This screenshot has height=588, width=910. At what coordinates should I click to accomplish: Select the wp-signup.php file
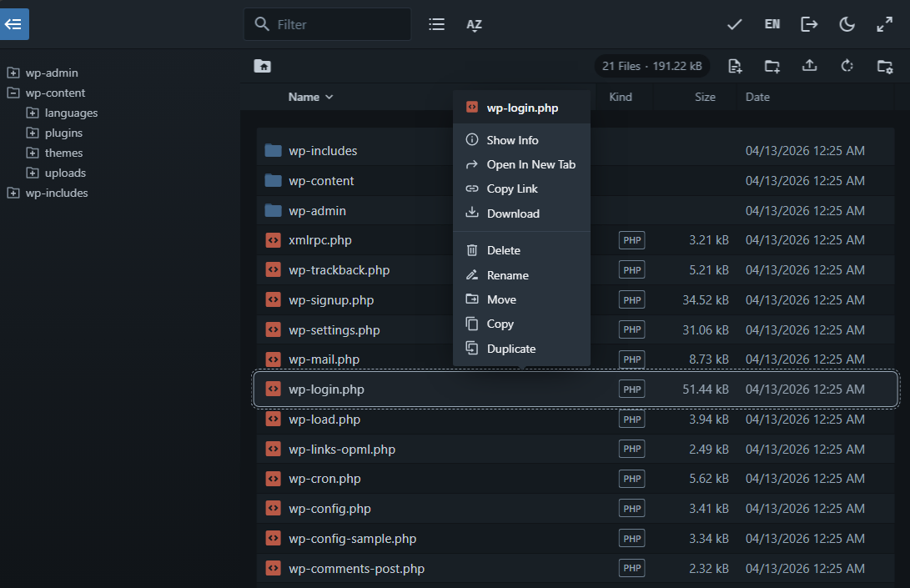click(x=576, y=300)
